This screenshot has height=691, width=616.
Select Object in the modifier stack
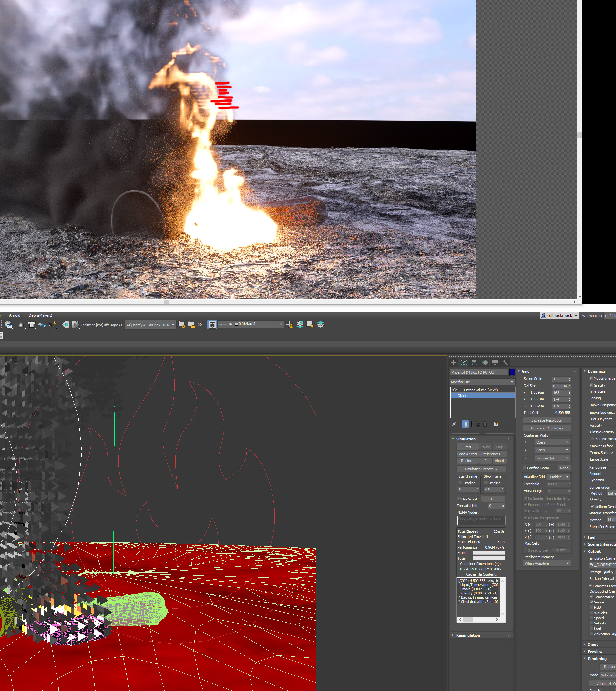(482, 396)
